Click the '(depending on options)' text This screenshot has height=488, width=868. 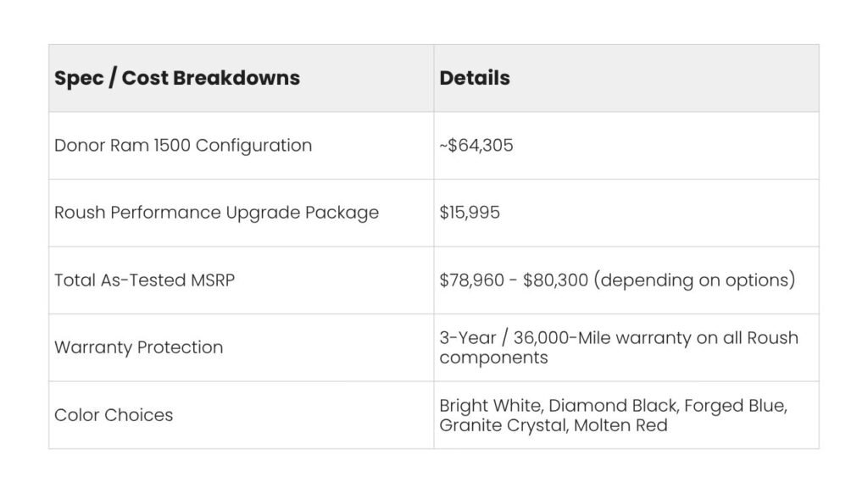point(695,280)
